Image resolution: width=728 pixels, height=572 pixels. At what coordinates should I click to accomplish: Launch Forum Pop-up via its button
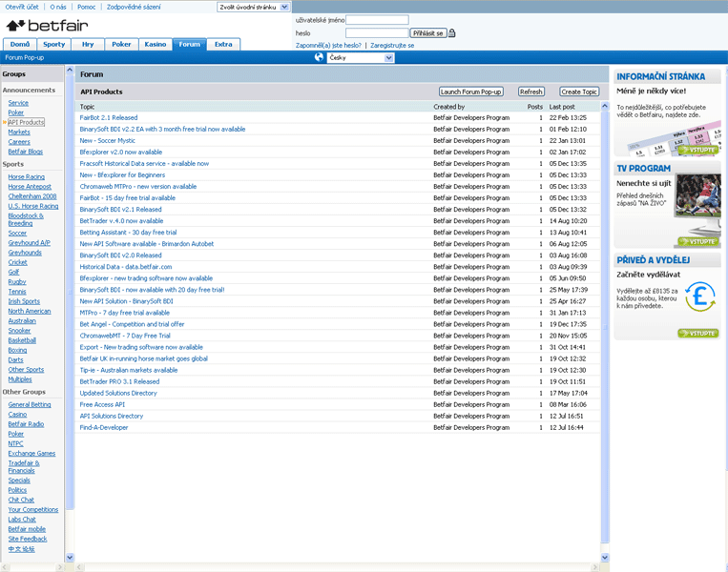tap(471, 92)
